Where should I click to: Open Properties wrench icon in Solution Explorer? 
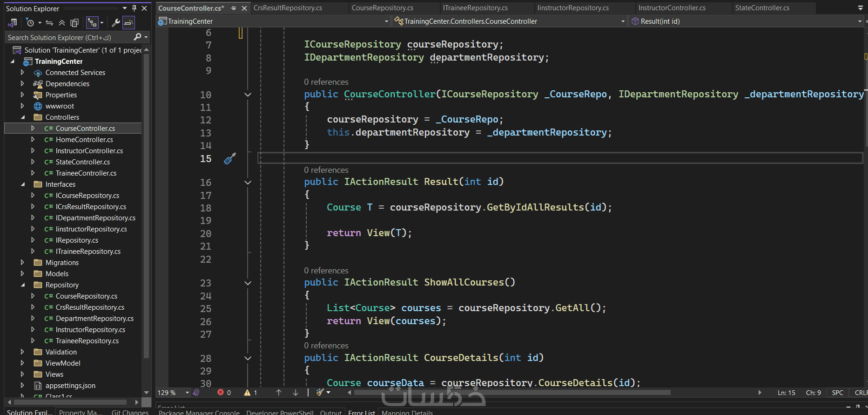(x=116, y=23)
